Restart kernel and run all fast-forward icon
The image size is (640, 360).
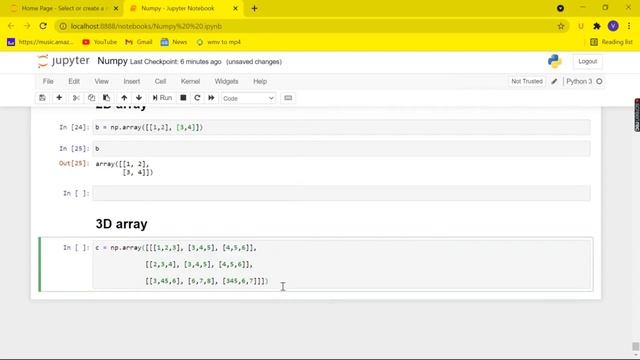coord(211,98)
